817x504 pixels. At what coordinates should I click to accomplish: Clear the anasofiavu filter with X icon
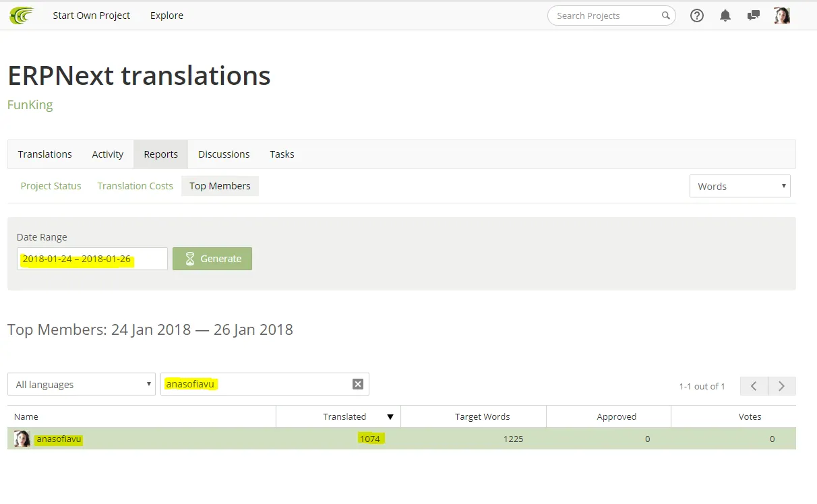[x=358, y=384]
